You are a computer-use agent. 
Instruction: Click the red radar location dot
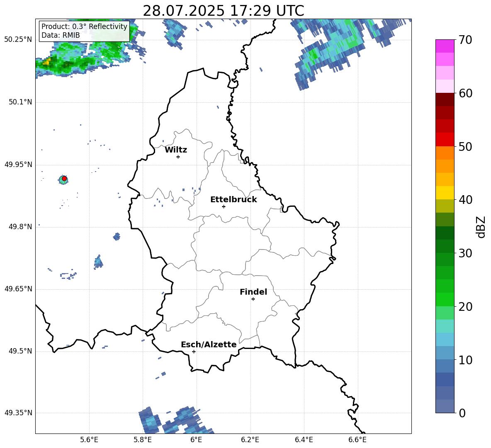64,179
